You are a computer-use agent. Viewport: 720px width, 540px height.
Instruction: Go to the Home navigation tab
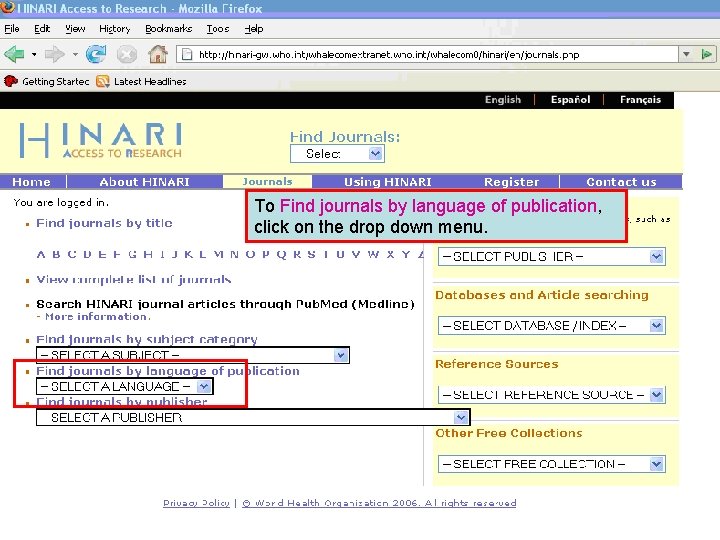(31, 182)
